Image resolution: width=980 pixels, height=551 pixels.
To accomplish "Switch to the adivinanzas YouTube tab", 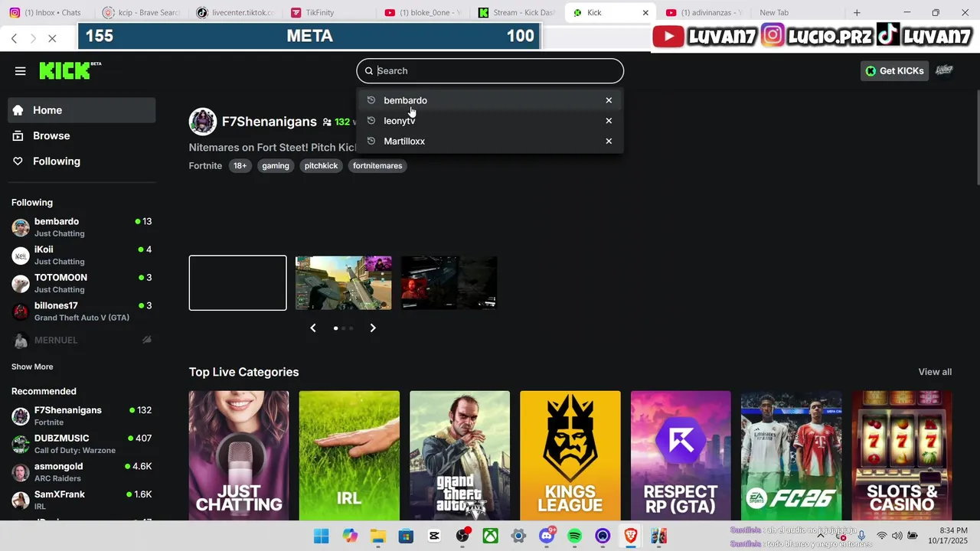I will (704, 12).
